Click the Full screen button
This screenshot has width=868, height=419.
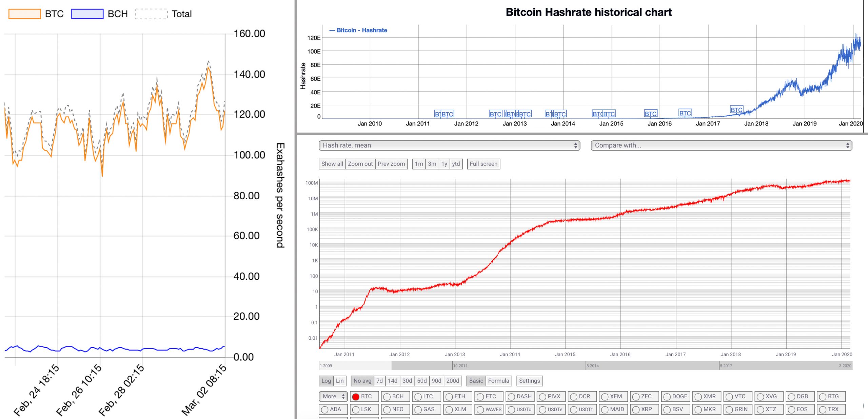[483, 164]
